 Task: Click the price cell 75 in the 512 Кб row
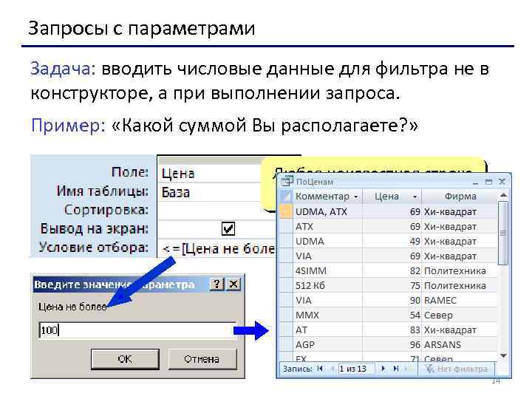coord(392,285)
